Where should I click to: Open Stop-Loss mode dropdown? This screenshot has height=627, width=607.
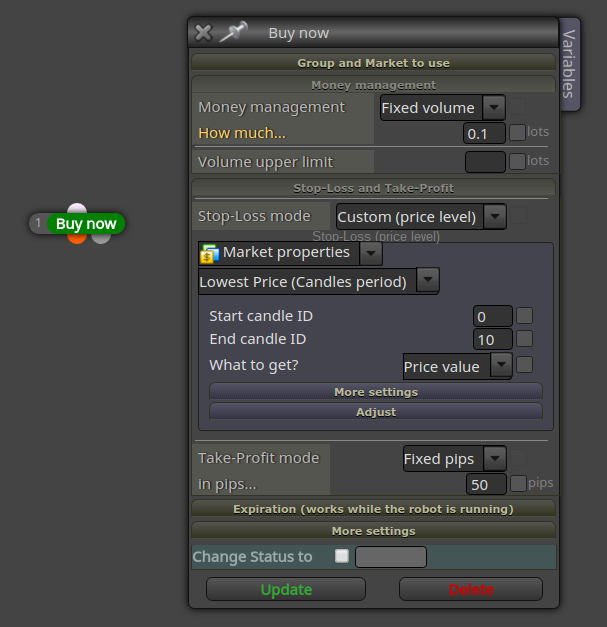[x=421, y=217]
